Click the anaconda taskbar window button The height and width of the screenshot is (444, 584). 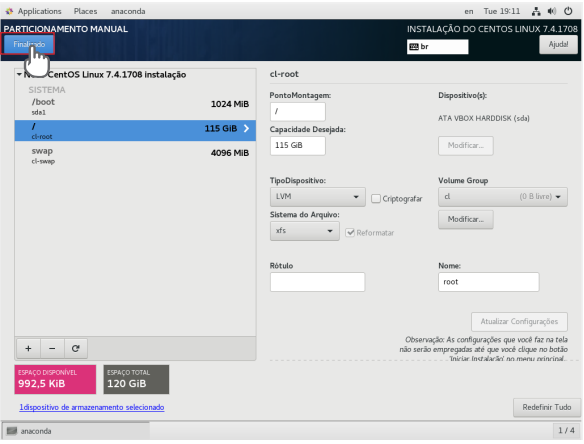pyautogui.click(x=76, y=431)
